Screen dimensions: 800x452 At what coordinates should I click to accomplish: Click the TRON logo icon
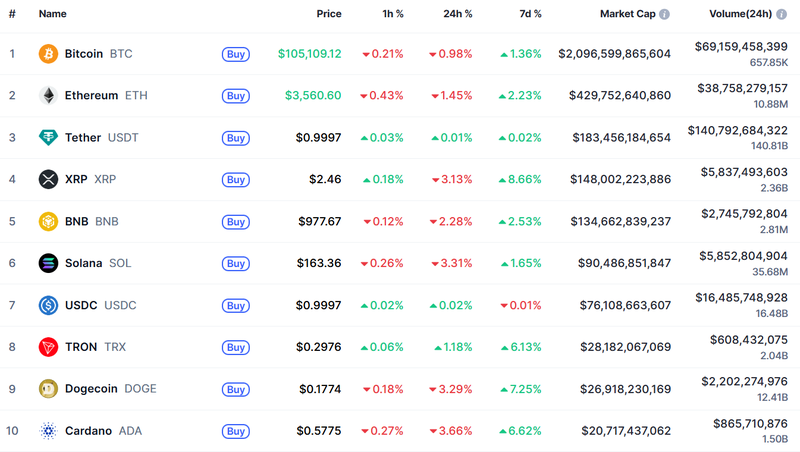(48, 347)
